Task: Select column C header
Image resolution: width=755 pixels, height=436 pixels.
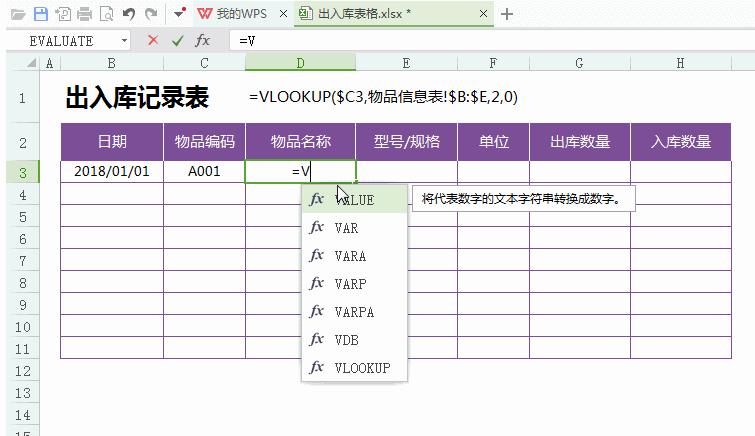Action: click(x=204, y=63)
